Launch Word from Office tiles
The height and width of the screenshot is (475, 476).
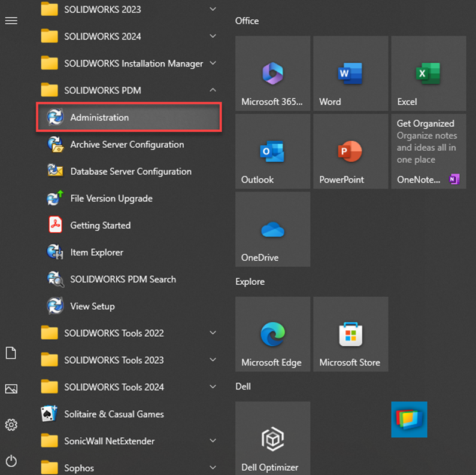[x=351, y=74]
